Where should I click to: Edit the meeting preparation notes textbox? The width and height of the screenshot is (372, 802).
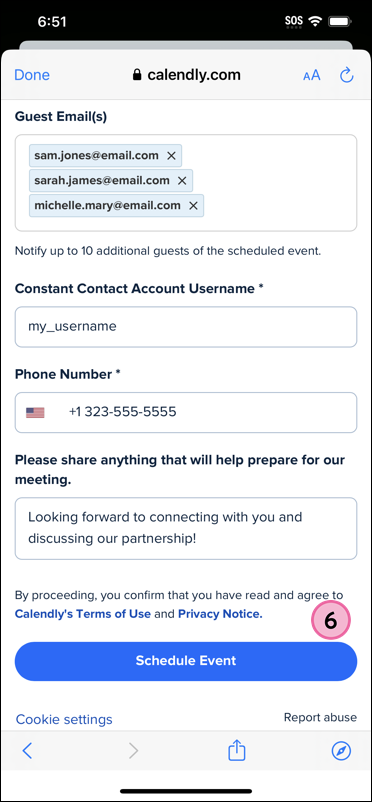(186, 528)
